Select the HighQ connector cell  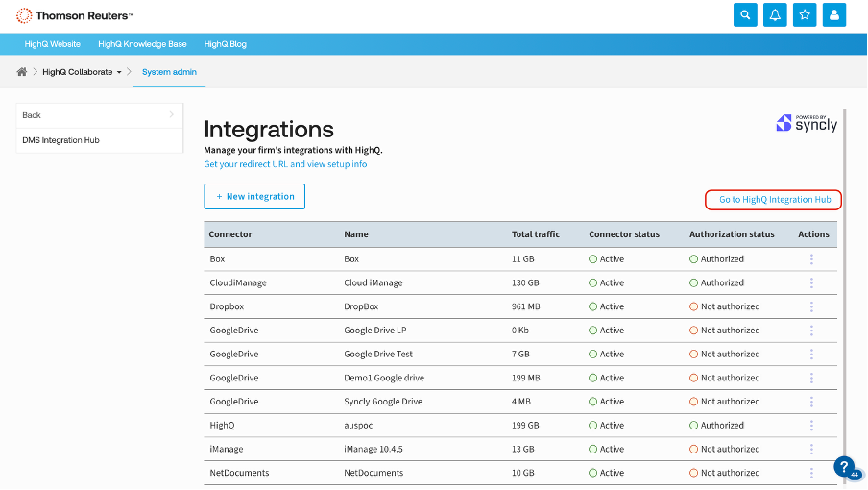click(222, 426)
